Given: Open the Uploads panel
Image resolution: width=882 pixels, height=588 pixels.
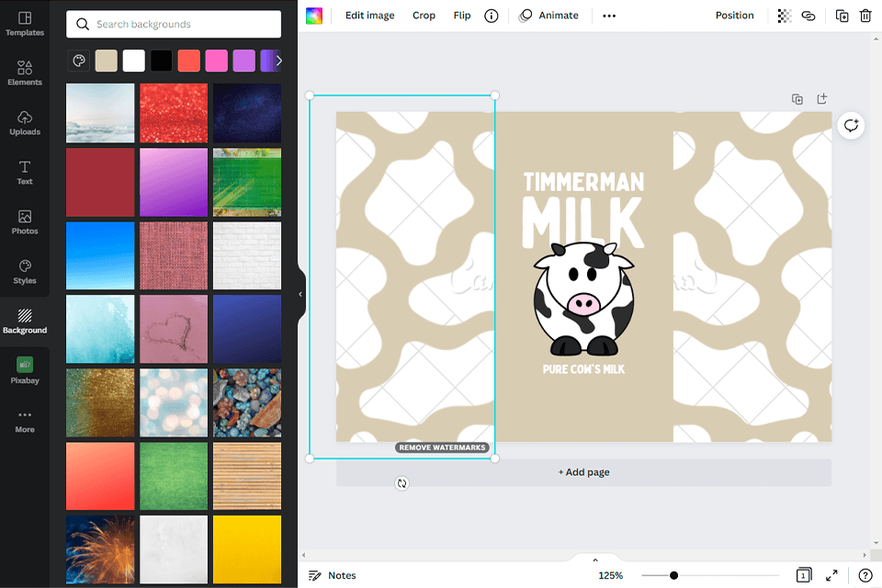Looking at the screenshot, I should pos(25,122).
